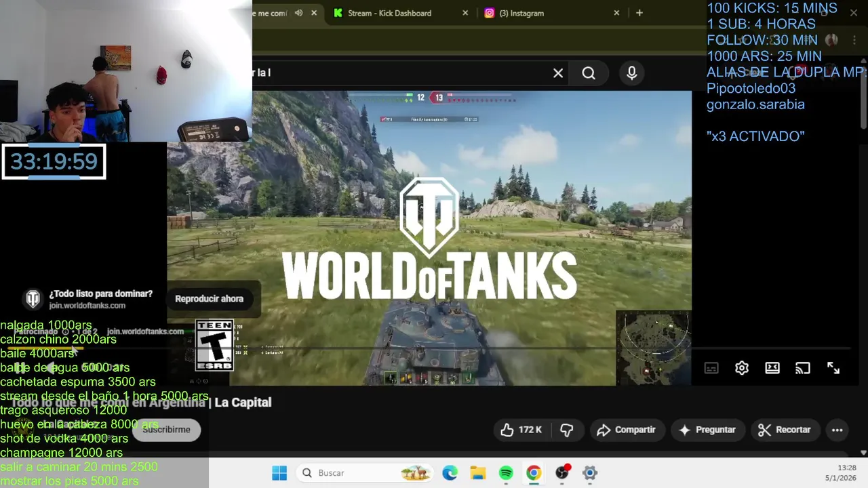Clear the YouTube search box text
The width and height of the screenshot is (868, 488).
558,73
